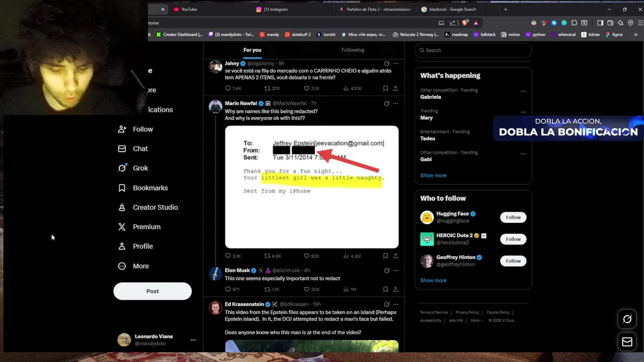Open account options next to Leonardo Viana
Image resolution: width=644 pixels, height=362 pixels.
pos(193,340)
